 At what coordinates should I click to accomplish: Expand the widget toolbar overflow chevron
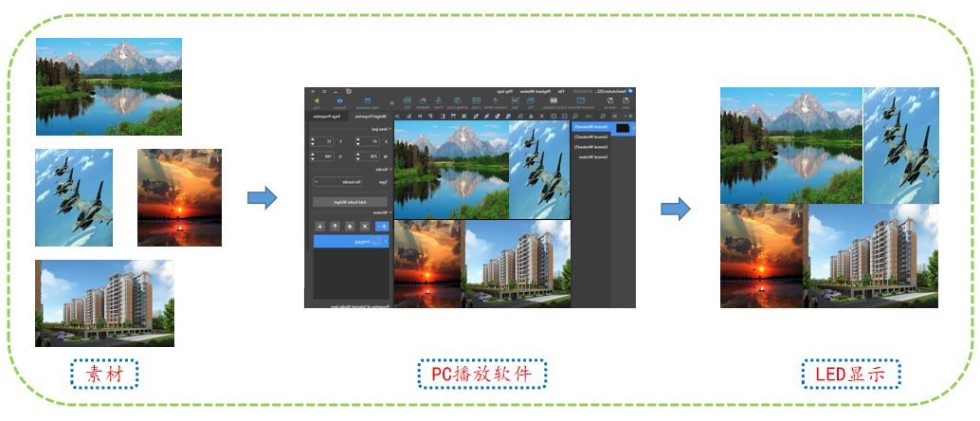pyautogui.click(x=392, y=101)
